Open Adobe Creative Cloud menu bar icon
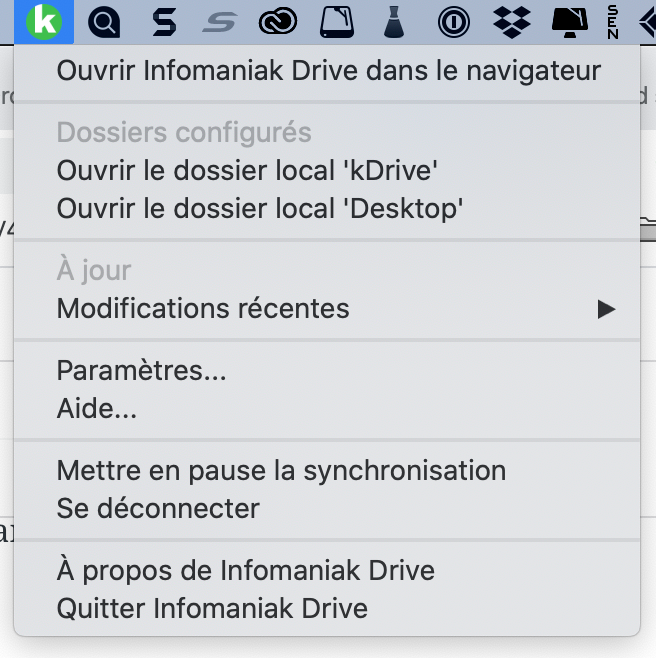The width and height of the screenshot is (656, 658). (x=278, y=21)
